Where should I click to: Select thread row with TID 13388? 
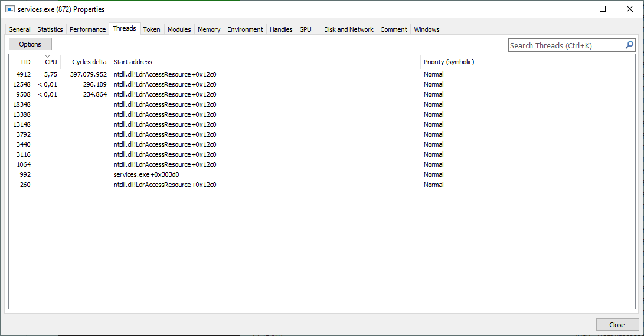coord(322,114)
